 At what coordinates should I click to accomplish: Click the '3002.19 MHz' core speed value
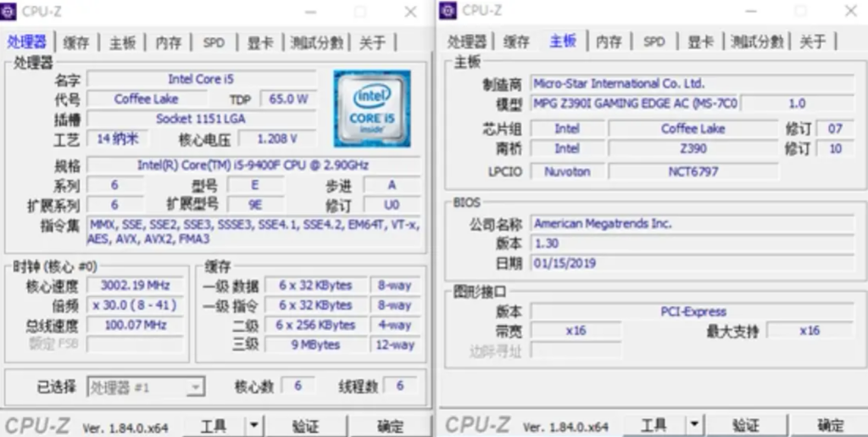click(135, 285)
